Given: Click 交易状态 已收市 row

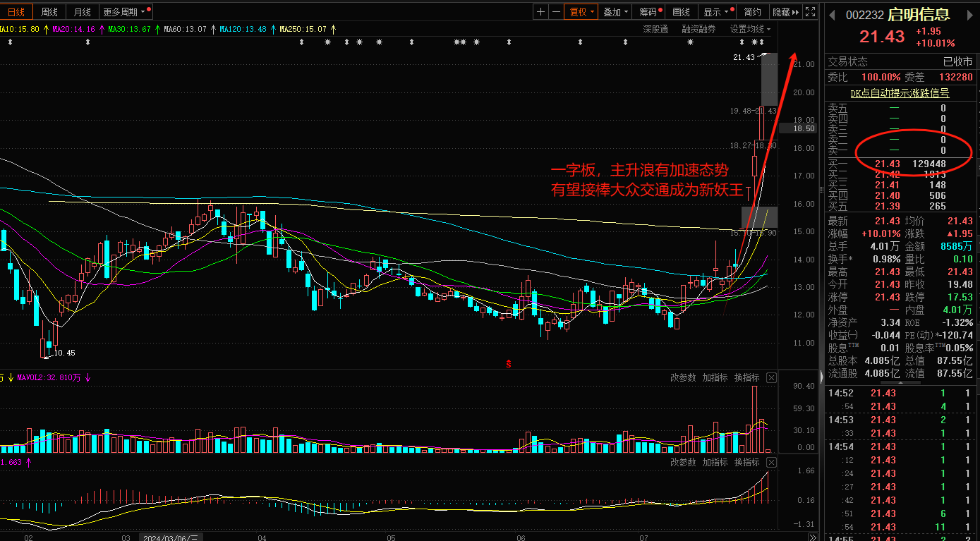Looking at the screenshot, I should pos(900,61).
